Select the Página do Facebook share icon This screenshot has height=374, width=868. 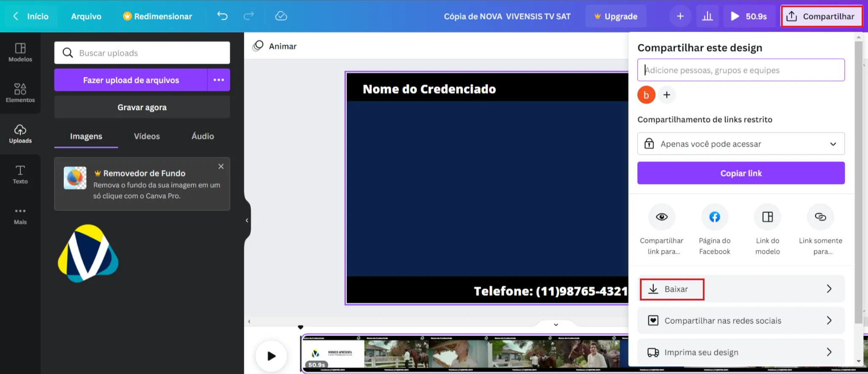click(714, 217)
